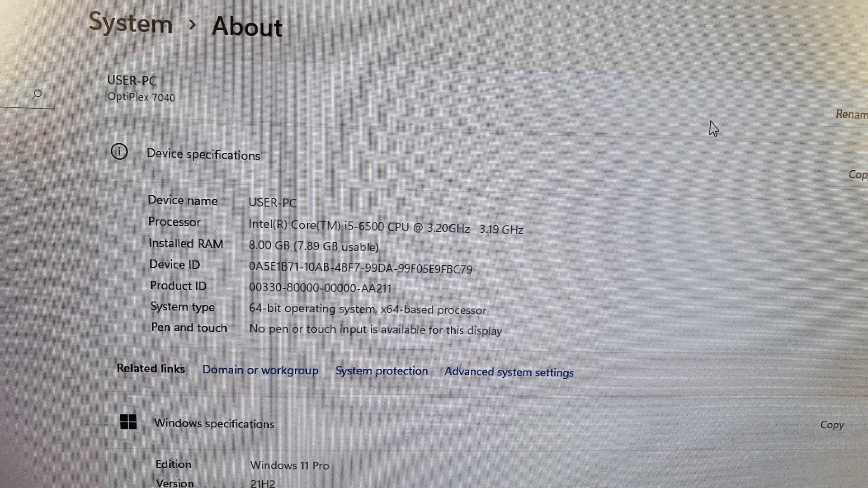Open Domain or workgroup link
Image resolution: width=868 pixels, height=488 pixels.
pyautogui.click(x=260, y=371)
